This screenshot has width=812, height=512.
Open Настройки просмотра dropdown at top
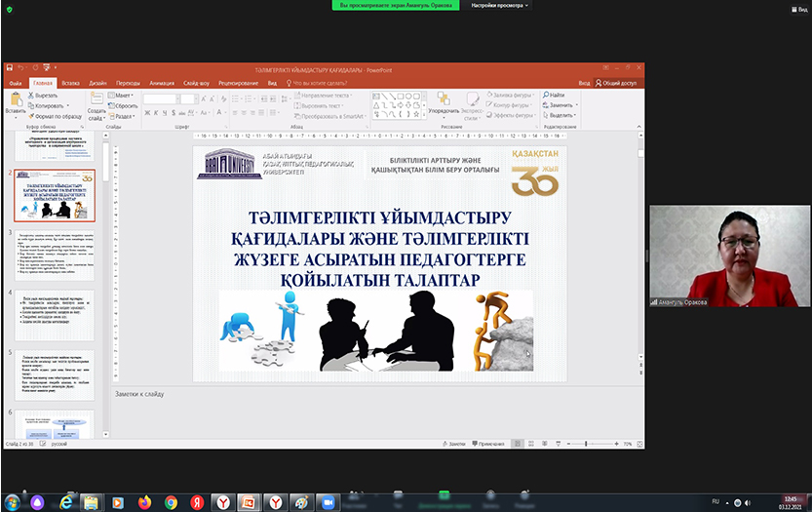tap(499, 5)
